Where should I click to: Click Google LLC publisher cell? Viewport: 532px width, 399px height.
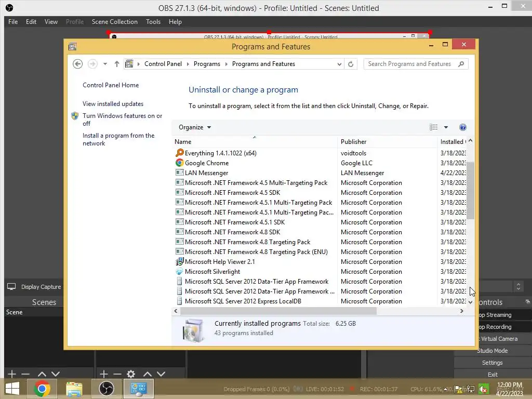pos(356,163)
